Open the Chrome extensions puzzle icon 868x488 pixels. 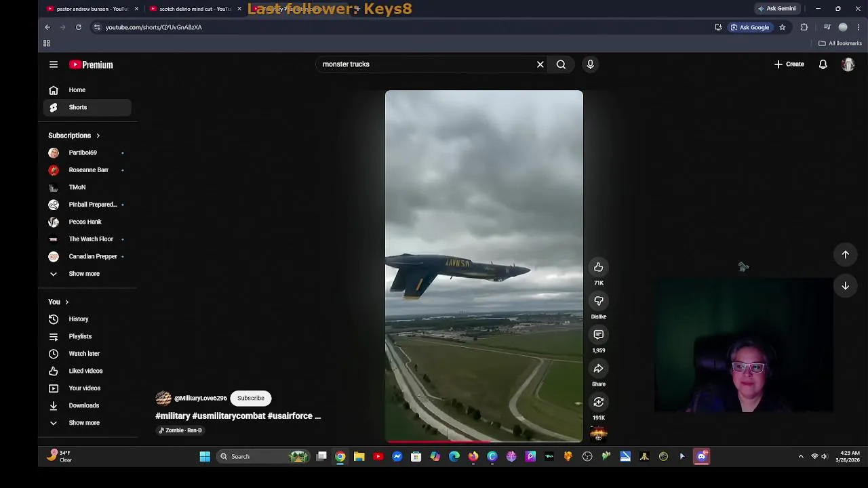[x=804, y=27]
